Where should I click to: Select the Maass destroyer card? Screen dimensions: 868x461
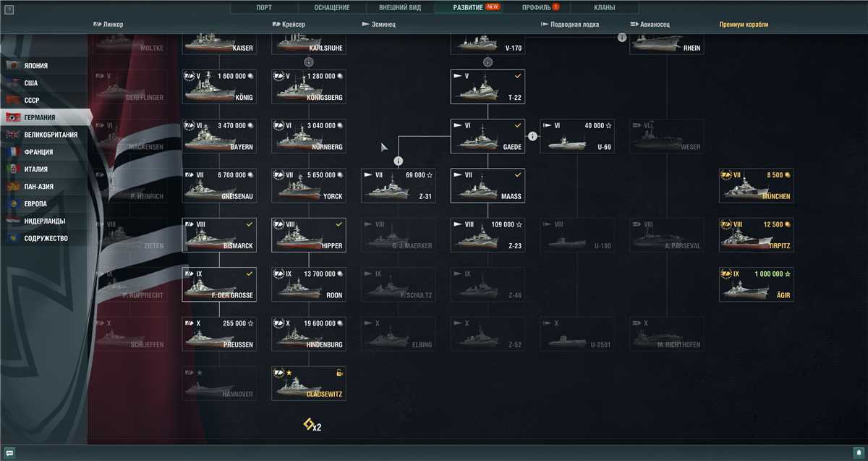488,185
